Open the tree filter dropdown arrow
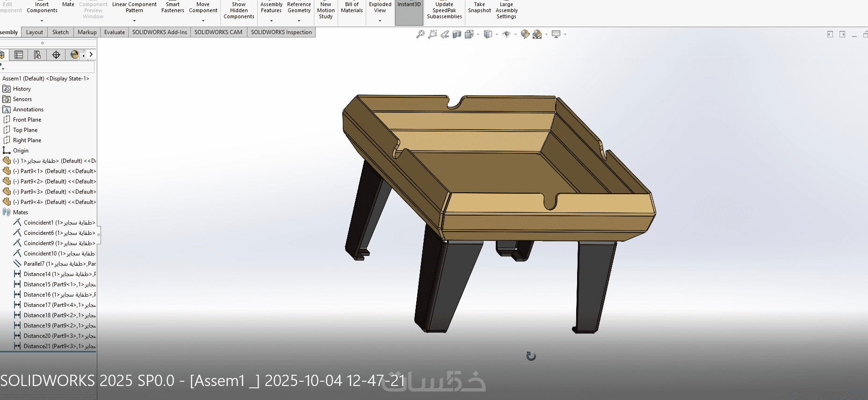The image size is (868, 400). pos(3,69)
